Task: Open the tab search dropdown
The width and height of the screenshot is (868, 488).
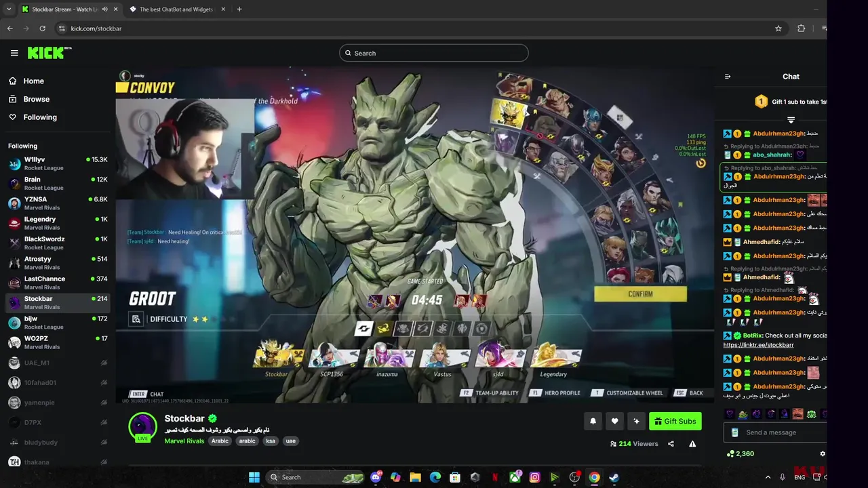Action: tap(8, 9)
